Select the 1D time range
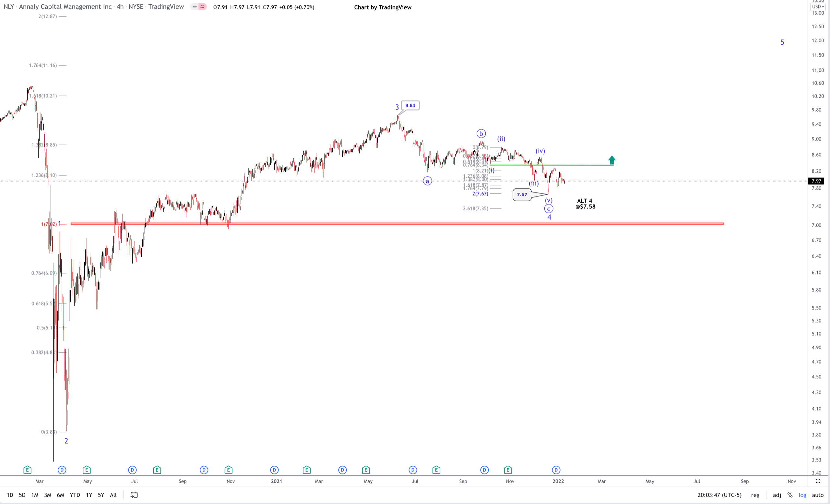Screen dimensions: 830x504 point(10,495)
